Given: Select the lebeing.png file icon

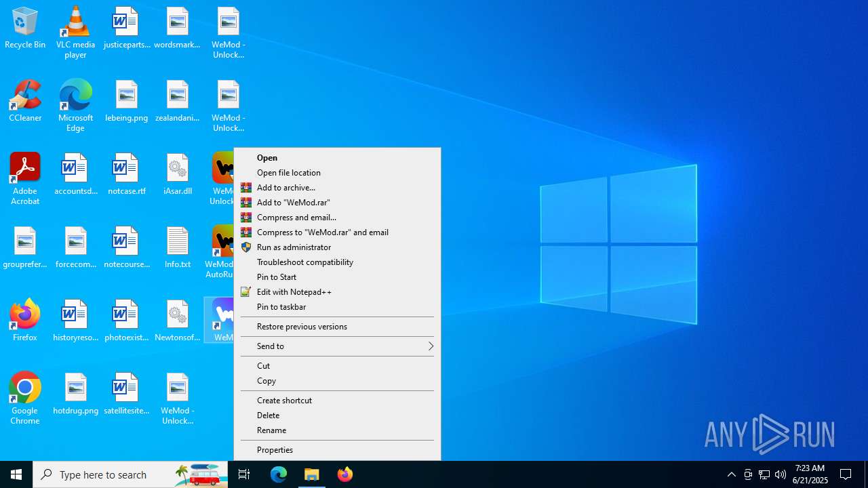Looking at the screenshot, I should [x=126, y=102].
